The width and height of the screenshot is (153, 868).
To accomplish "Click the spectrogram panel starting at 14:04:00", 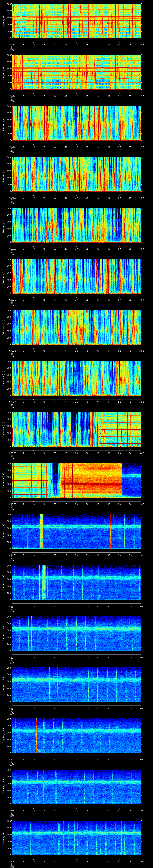I will pyautogui.click(x=77, y=174).
